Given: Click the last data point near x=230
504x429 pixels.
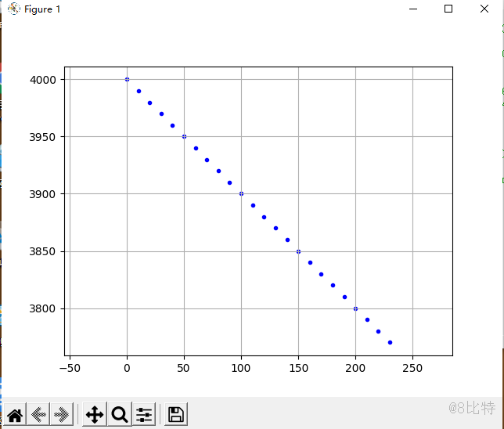Looking at the screenshot, I should pos(390,342).
